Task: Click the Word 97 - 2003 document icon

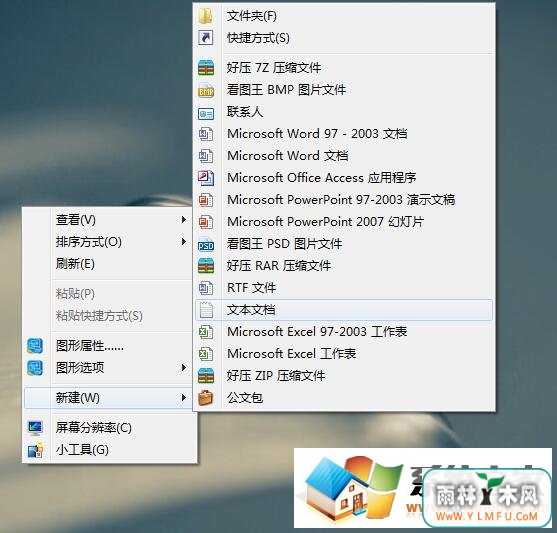Action: 206,134
